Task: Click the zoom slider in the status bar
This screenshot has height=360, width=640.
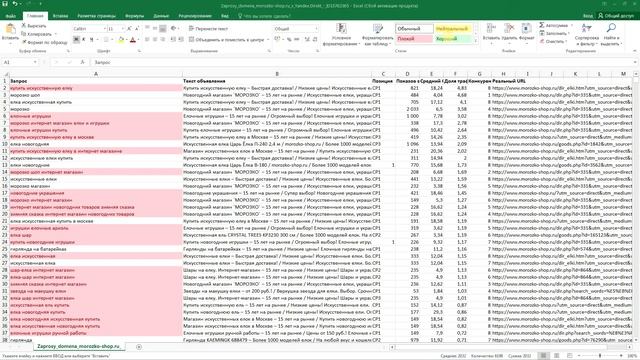Action: point(600,356)
